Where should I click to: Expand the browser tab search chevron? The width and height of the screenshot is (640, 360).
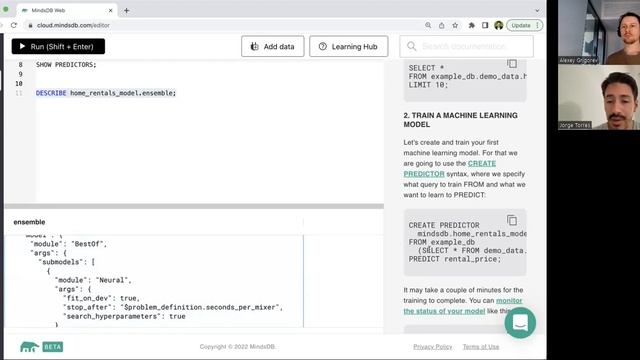click(x=537, y=11)
